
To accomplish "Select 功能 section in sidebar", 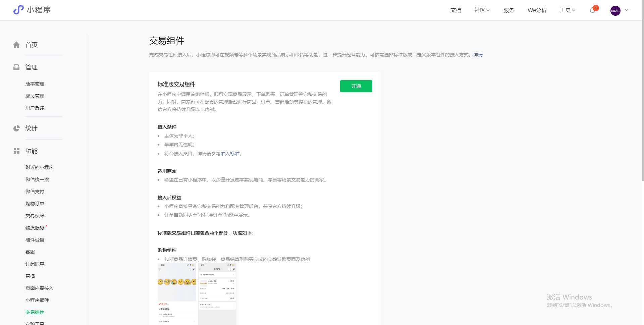I will tap(32, 151).
